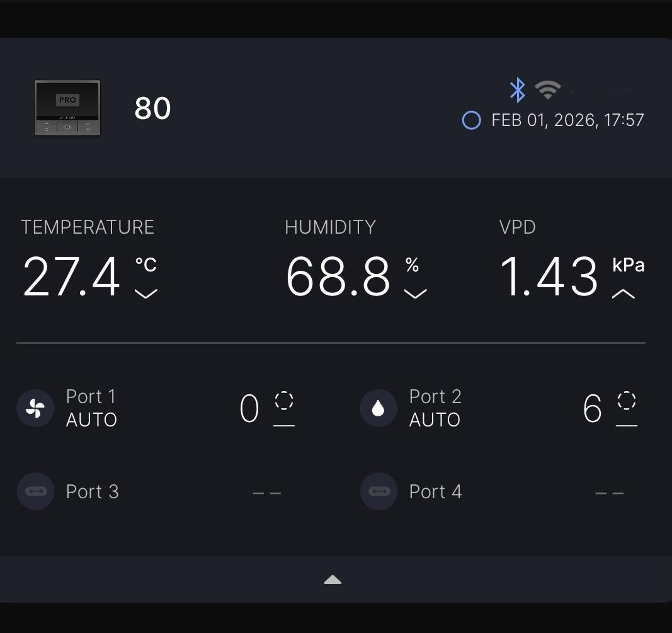Click the Wi-Fi signal icon
Image resolution: width=672 pixels, height=633 pixels.
coord(548,91)
